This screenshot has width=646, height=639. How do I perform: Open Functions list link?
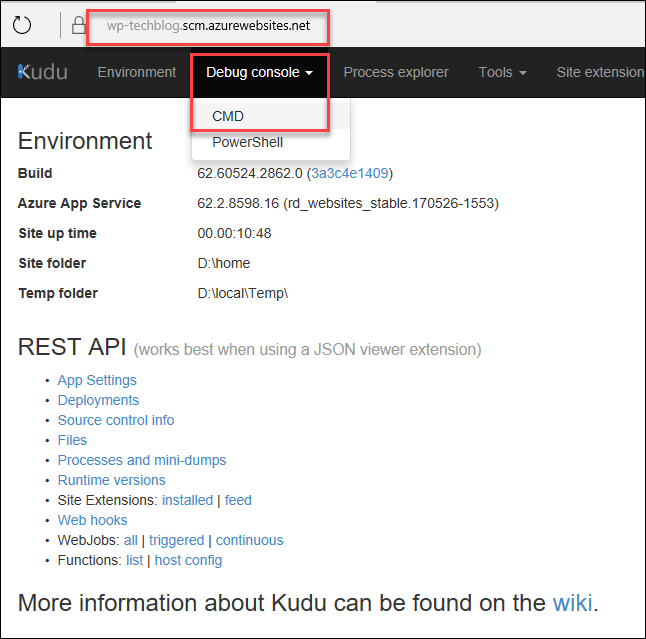[134, 560]
